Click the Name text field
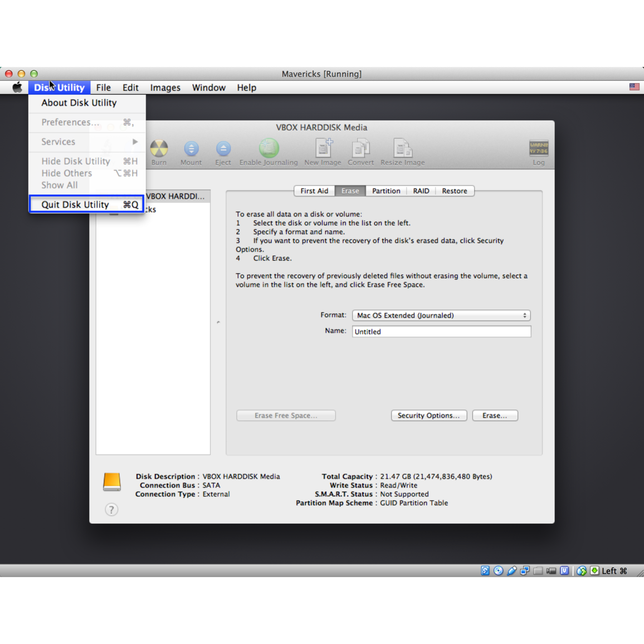Screen dimensions: 644x644 point(441,332)
